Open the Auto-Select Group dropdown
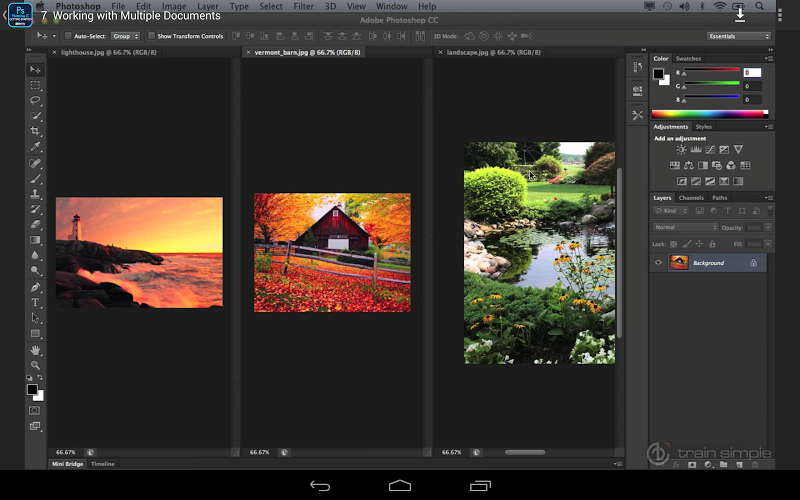 [126, 36]
